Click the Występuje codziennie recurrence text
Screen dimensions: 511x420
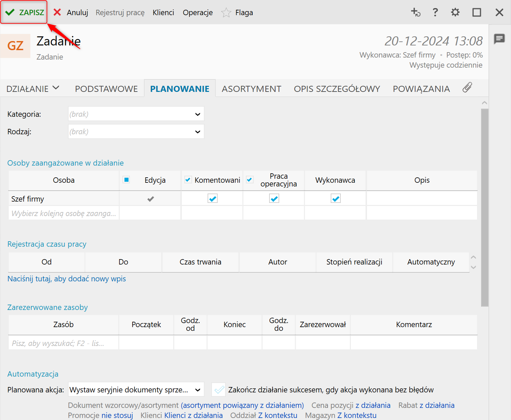(446, 65)
